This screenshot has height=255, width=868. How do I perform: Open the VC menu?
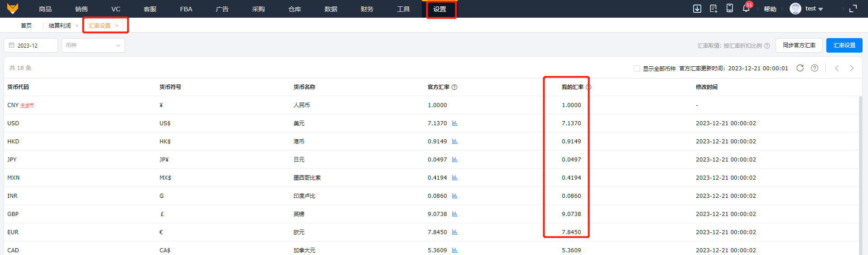pyautogui.click(x=116, y=9)
